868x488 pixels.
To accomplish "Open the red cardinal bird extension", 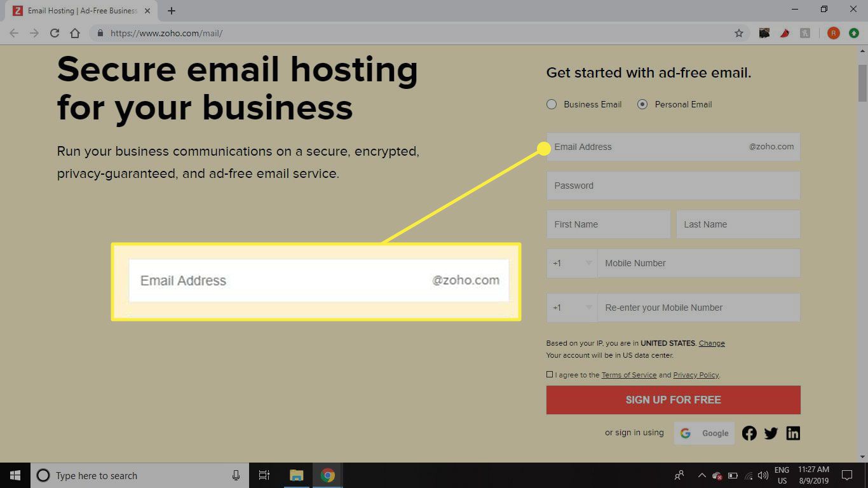I will tap(785, 33).
